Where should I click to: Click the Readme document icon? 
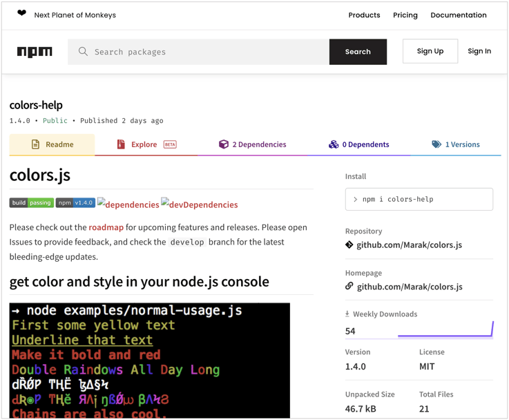click(35, 144)
